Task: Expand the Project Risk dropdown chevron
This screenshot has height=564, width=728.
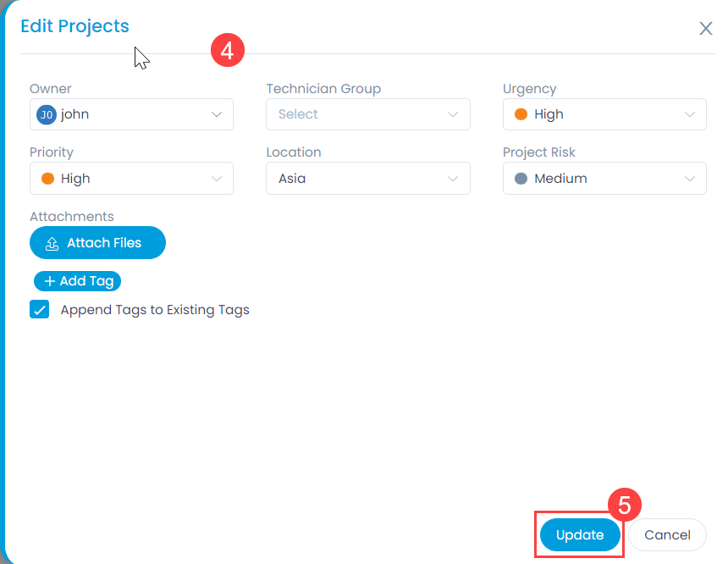Action: [690, 179]
